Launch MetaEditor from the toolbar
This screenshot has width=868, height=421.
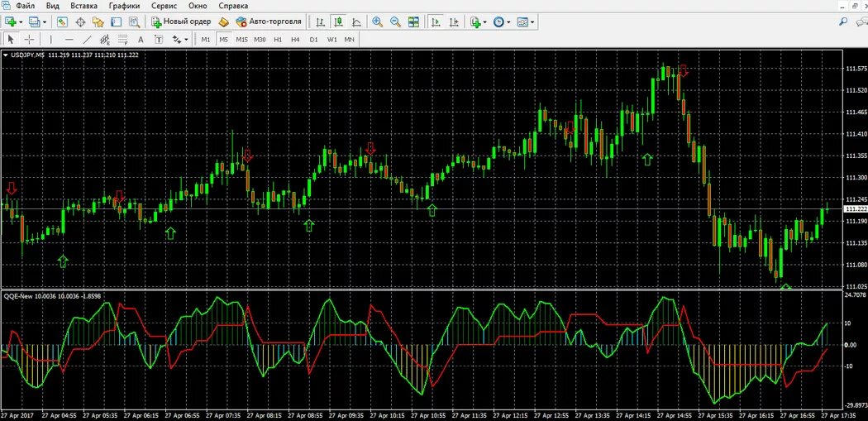[223, 22]
